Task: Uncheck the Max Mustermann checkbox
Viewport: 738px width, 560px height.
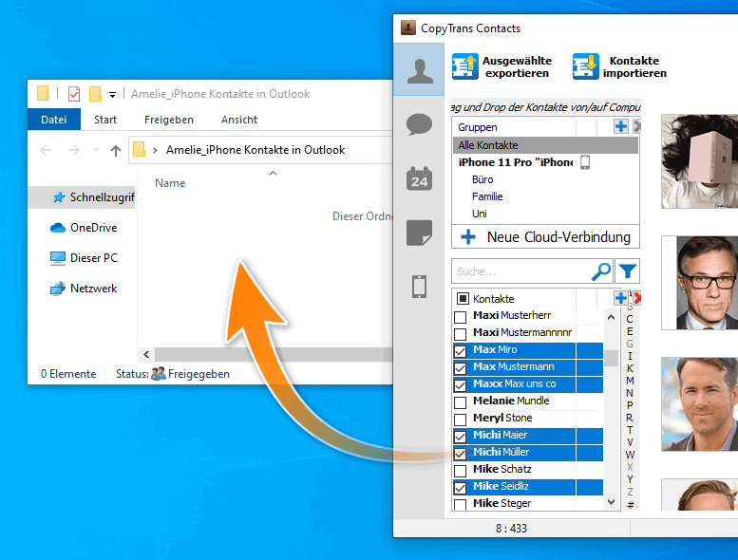Action: [x=461, y=368]
